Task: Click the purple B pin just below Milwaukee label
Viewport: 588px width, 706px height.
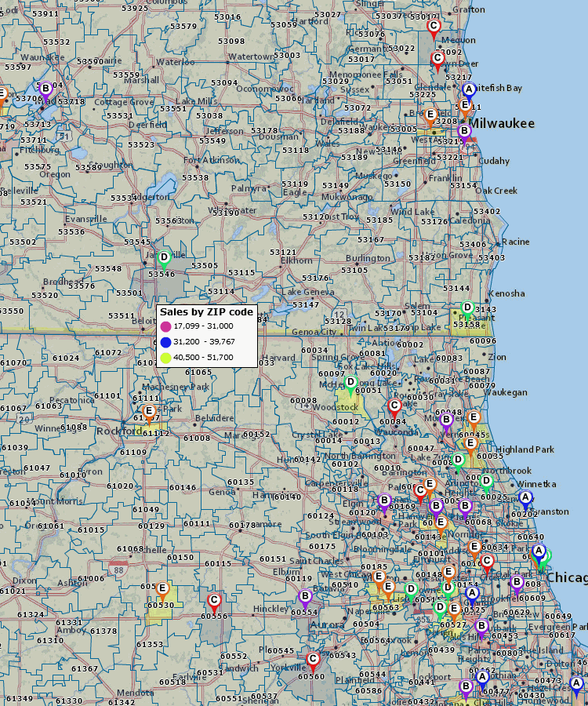Action: click(x=464, y=132)
